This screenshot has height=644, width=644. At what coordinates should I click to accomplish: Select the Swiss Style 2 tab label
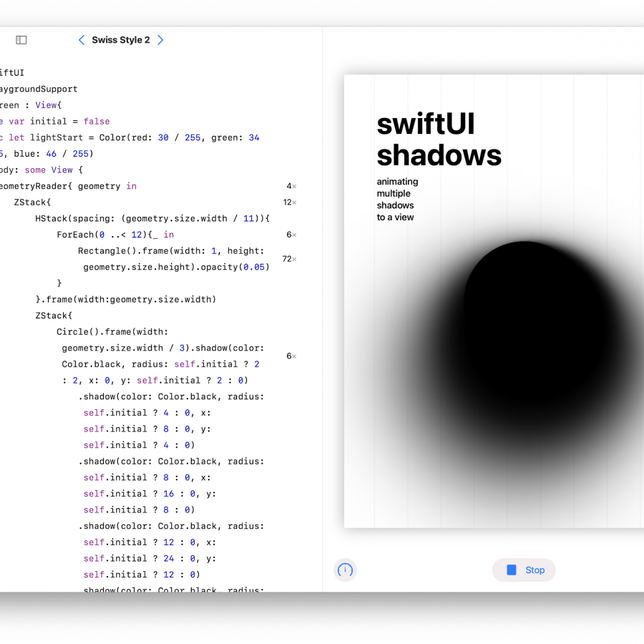pyautogui.click(x=121, y=40)
